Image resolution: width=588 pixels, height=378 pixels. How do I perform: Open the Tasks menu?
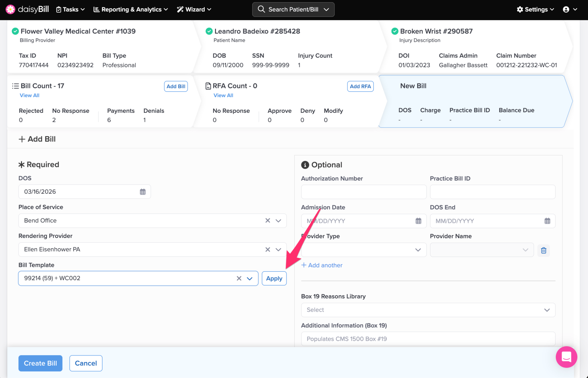click(70, 9)
